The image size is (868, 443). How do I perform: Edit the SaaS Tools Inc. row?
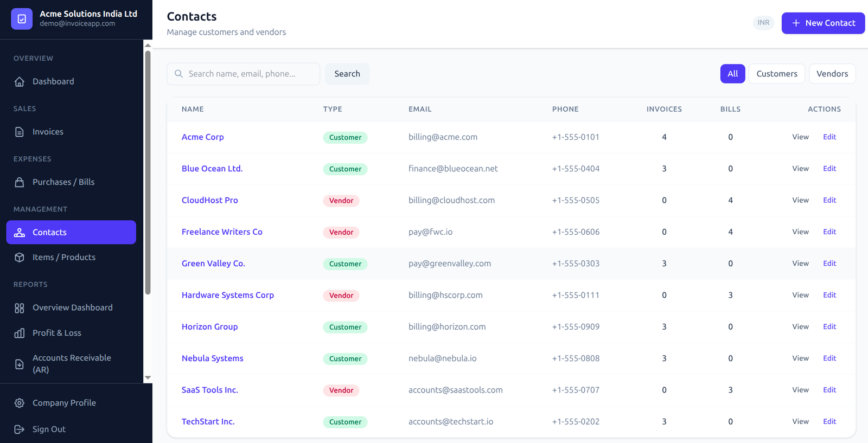click(x=829, y=390)
